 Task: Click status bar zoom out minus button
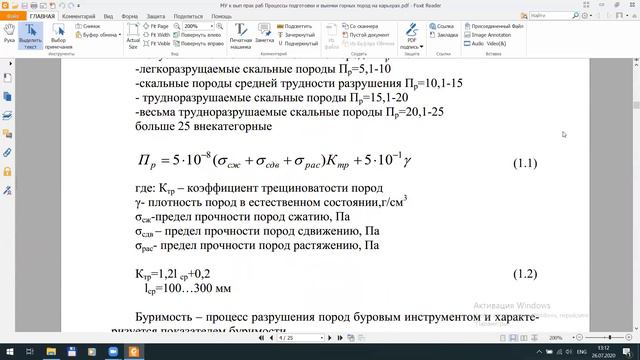coord(580,338)
